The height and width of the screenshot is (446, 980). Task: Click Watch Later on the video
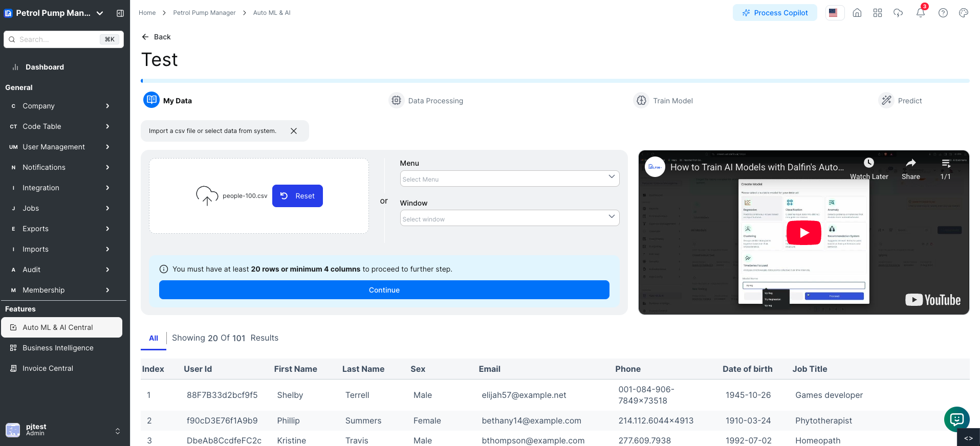coord(869,168)
